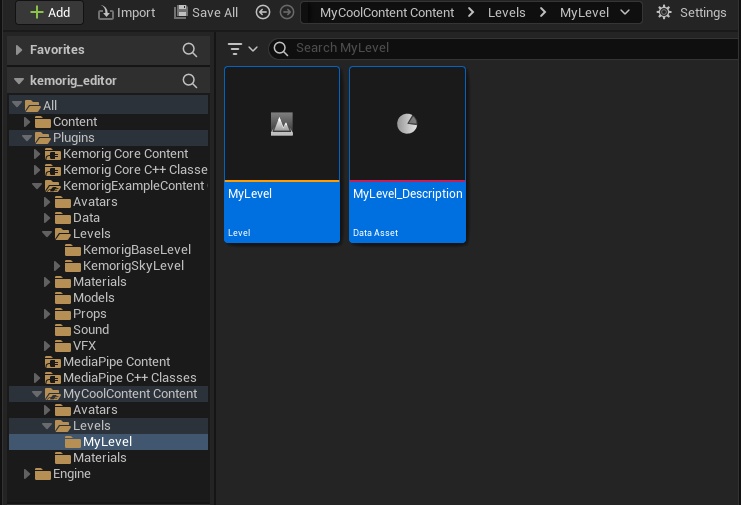Expand the Favorites section
Image resolution: width=741 pixels, height=505 pixels.
(x=19, y=50)
